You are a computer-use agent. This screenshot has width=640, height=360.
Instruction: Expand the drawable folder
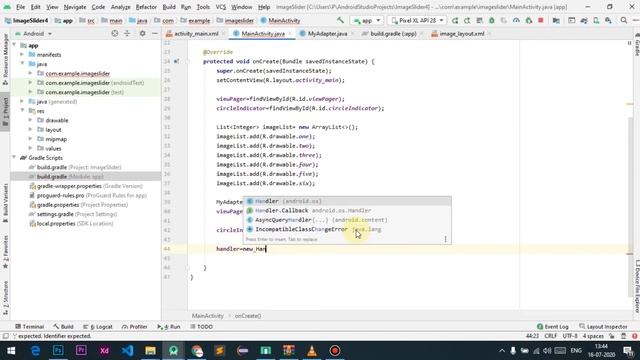pos(31,120)
